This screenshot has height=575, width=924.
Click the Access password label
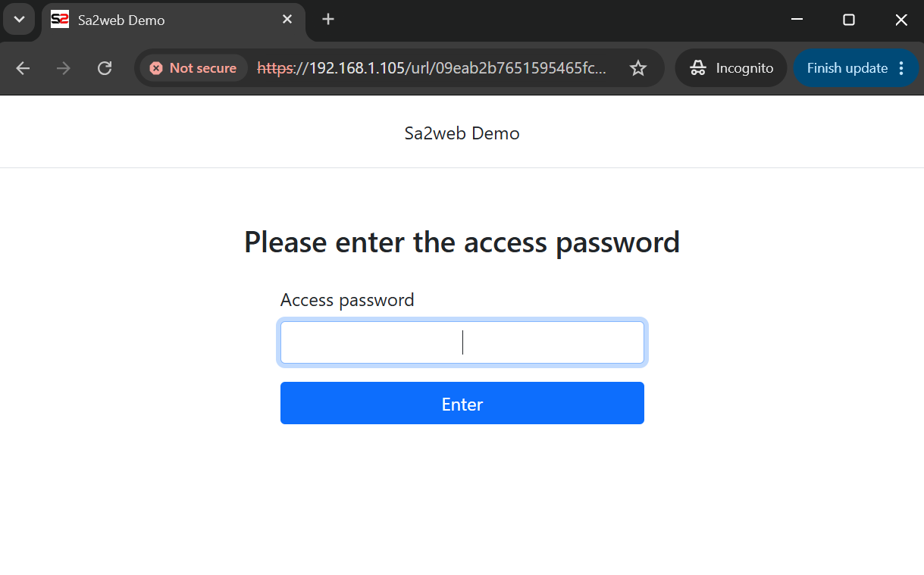pyautogui.click(x=347, y=300)
